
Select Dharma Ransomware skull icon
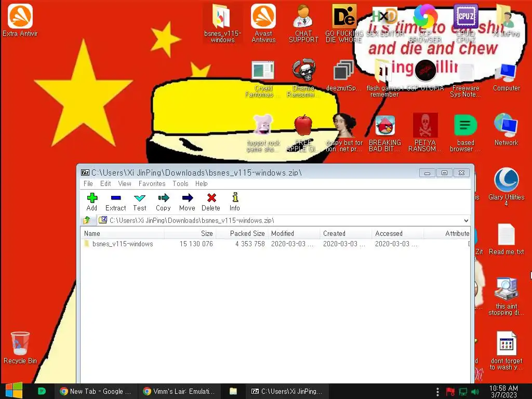coord(303,79)
